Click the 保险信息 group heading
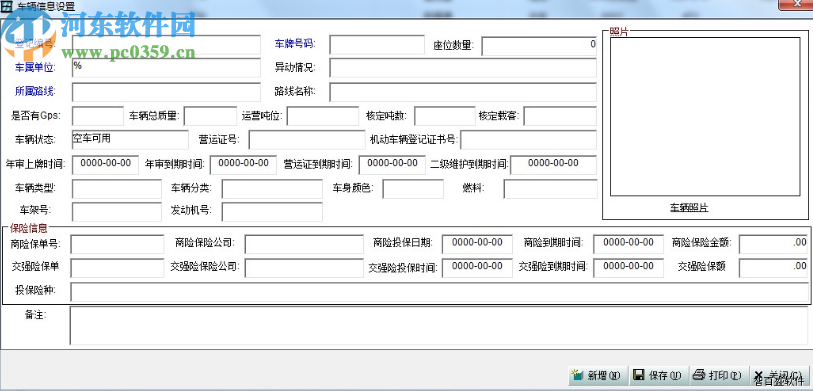 click(x=29, y=228)
